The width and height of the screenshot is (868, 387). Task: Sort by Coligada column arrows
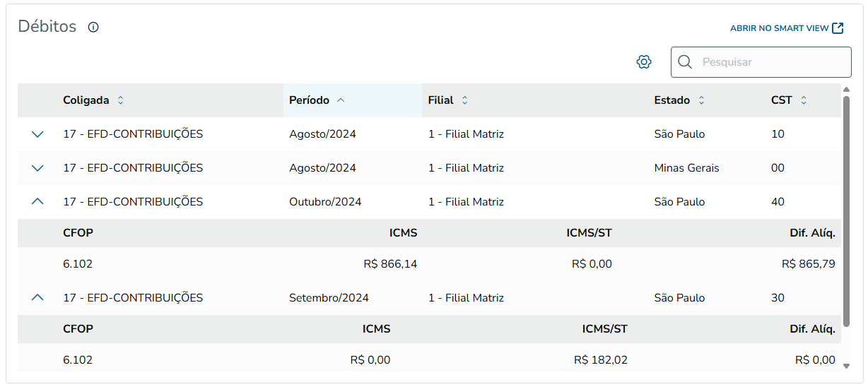coord(120,100)
